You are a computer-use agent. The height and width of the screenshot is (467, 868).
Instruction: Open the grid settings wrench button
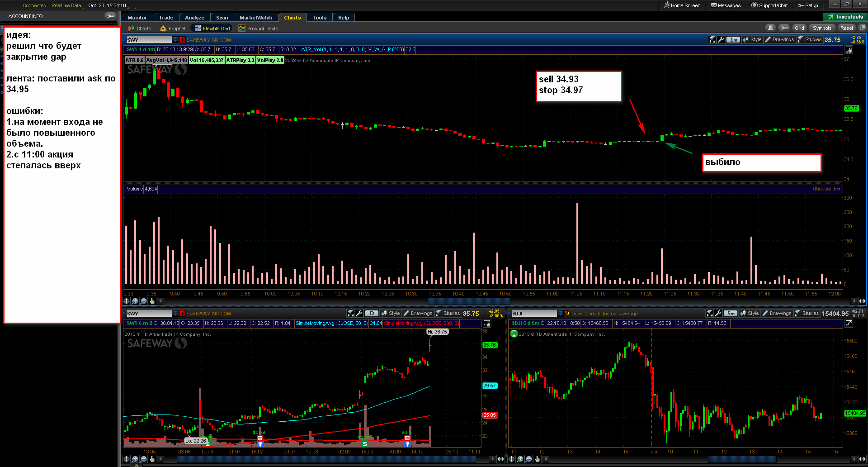point(784,28)
